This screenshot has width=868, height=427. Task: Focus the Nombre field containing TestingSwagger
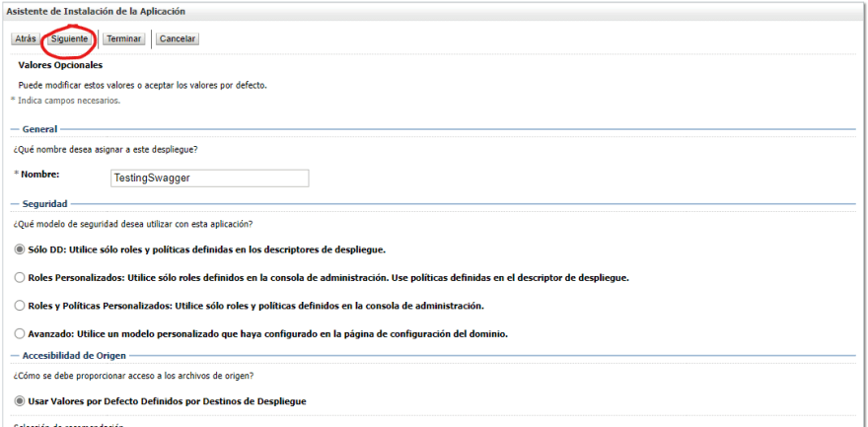coord(210,178)
